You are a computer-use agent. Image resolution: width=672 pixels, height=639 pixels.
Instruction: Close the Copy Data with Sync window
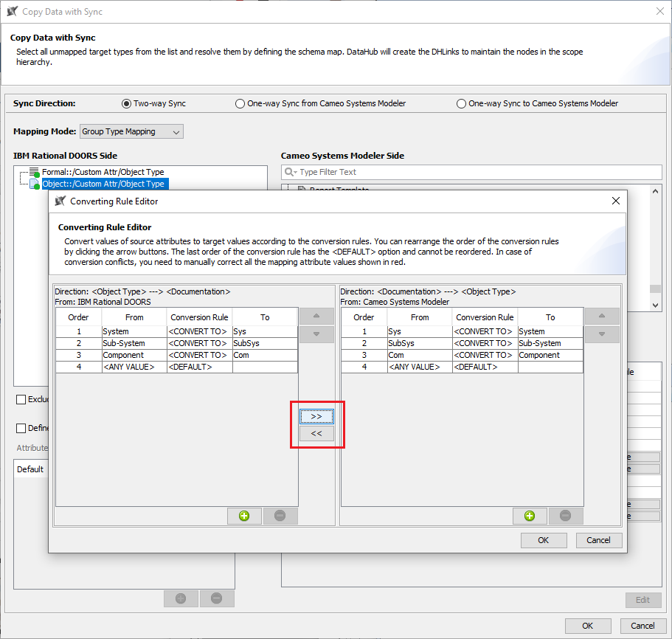tap(660, 12)
